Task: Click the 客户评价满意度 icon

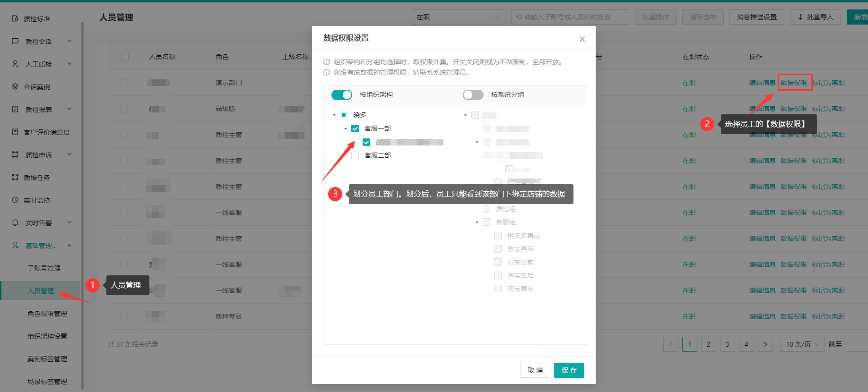Action: pyautogui.click(x=15, y=132)
